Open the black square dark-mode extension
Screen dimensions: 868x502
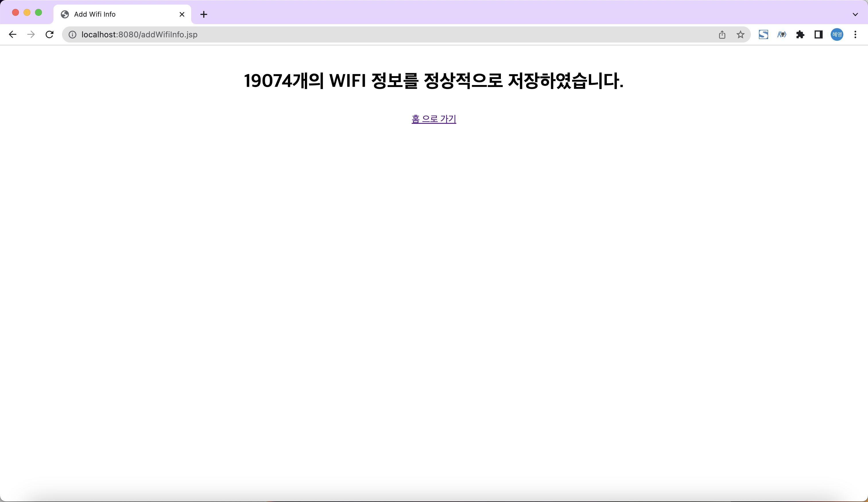818,34
